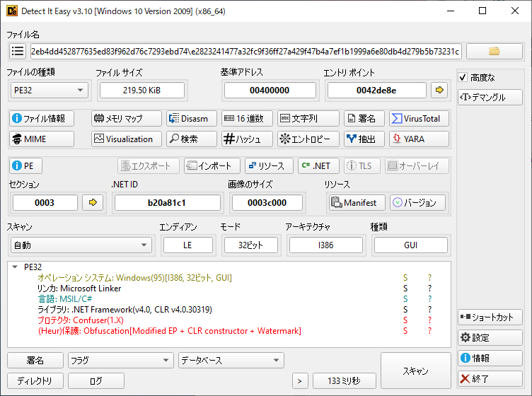
Task: Select the 言語: MSIL/C# row
Action: point(229,298)
